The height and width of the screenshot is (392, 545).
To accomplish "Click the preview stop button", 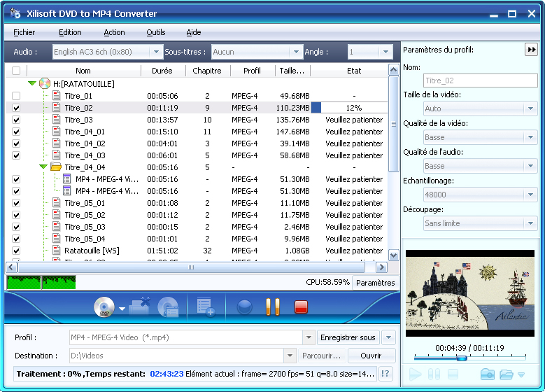I will [453, 374].
